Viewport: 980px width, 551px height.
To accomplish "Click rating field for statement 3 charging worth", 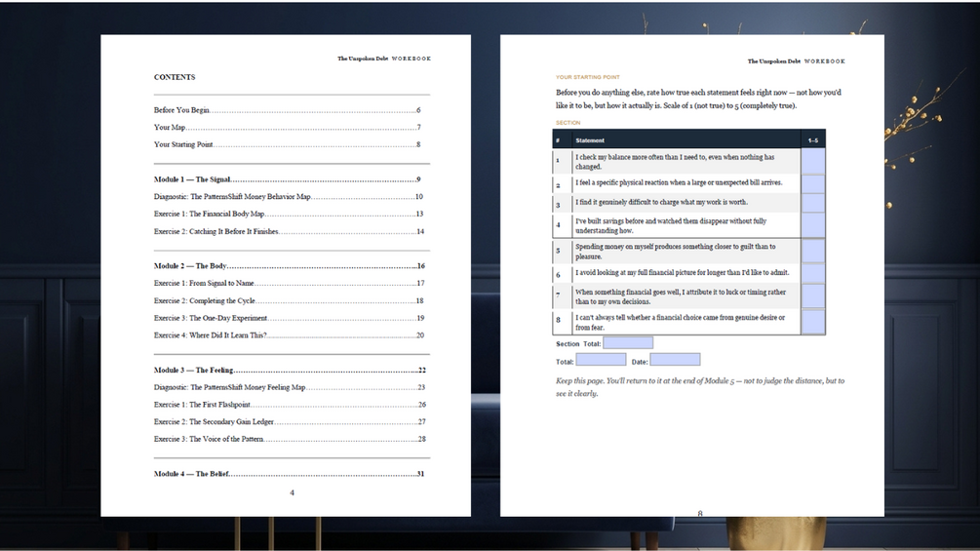I will click(x=813, y=203).
